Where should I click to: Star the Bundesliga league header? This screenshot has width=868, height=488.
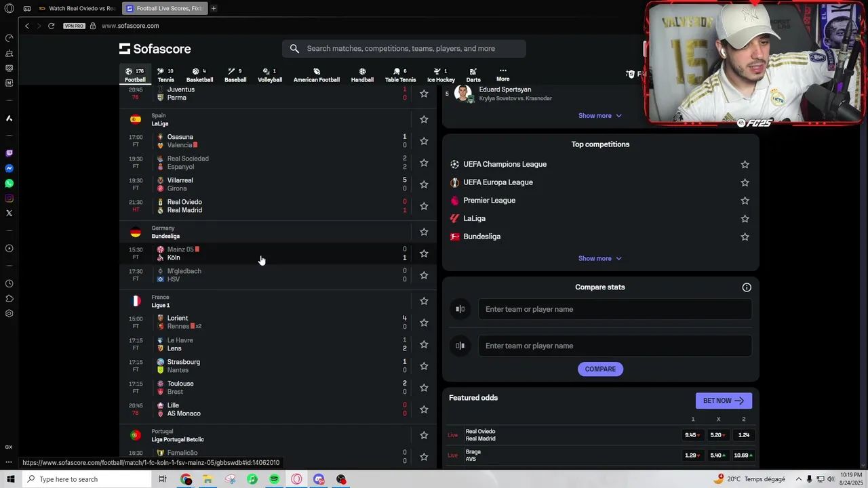tap(424, 232)
